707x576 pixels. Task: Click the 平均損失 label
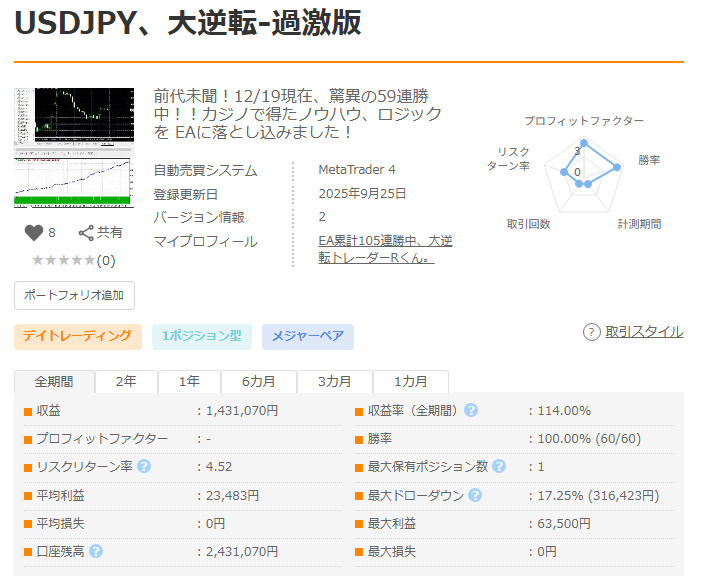[x=60, y=523]
